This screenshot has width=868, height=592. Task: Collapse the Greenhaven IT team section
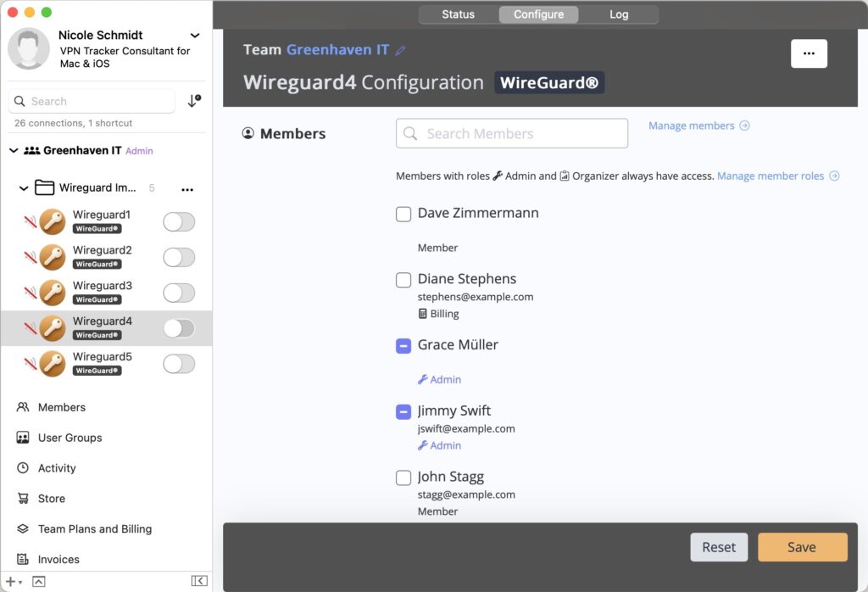14,151
